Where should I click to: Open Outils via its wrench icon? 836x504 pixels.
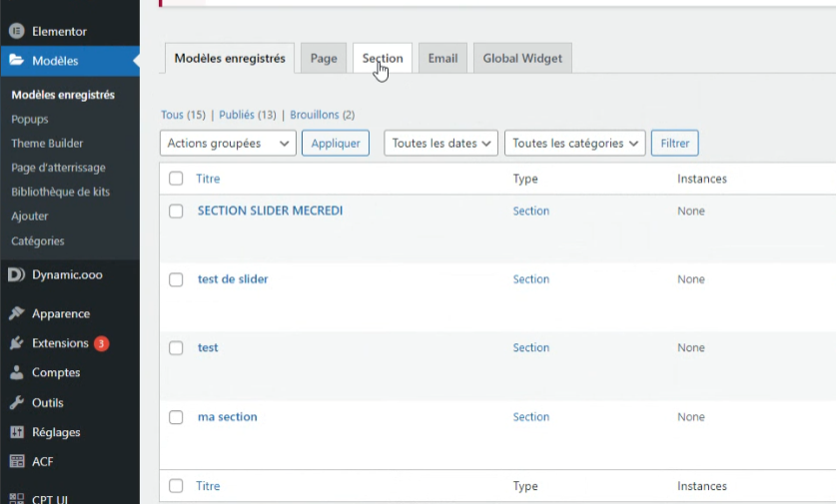tap(16, 403)
